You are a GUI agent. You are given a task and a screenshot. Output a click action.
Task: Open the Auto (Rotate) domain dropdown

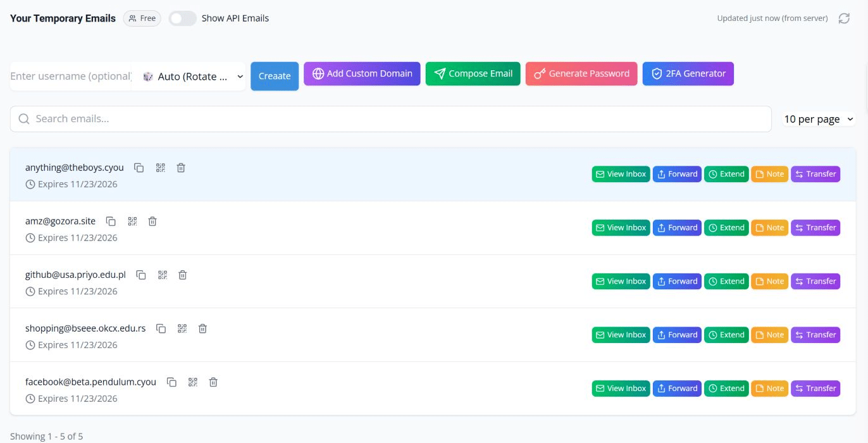tap(192, 77)
